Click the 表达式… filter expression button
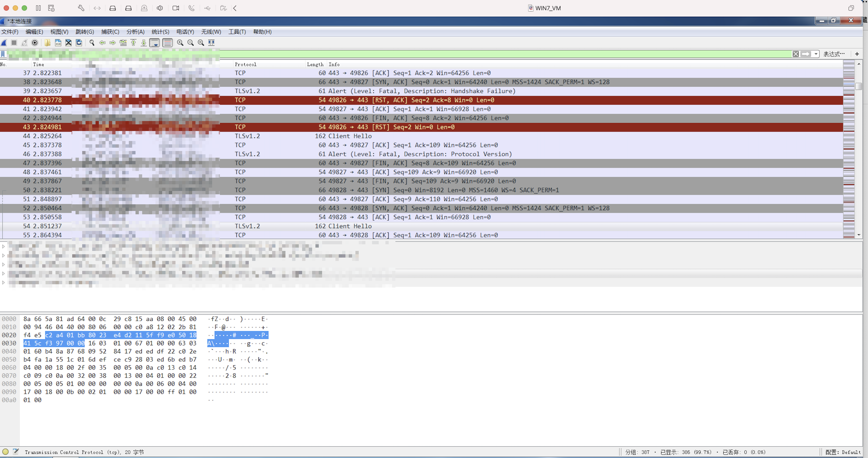 (834, 54)
